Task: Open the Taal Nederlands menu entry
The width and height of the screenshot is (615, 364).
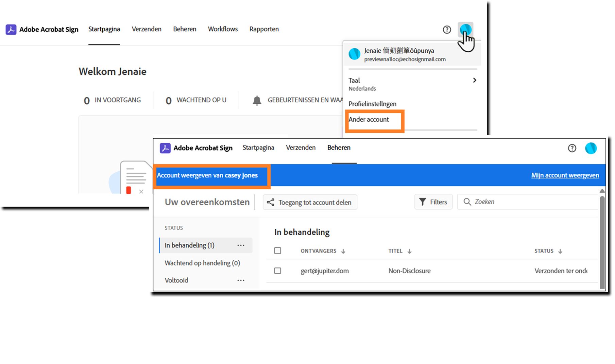Action: 413,84
